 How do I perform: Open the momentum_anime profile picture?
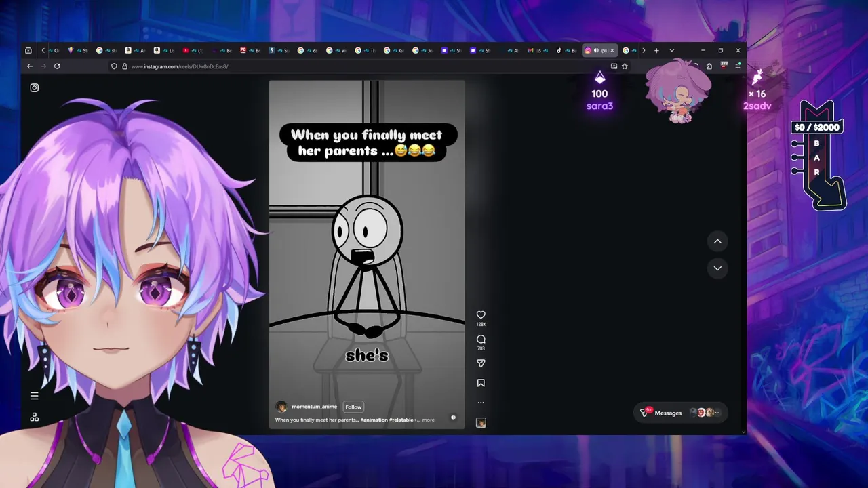(x=281, y=407)
